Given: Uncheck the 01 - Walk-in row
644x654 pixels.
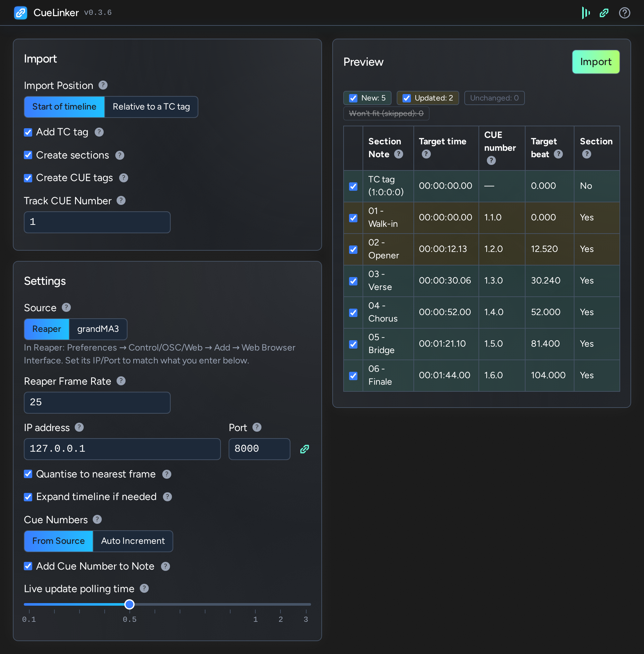Looking at the screenshot, I should 353,218.
